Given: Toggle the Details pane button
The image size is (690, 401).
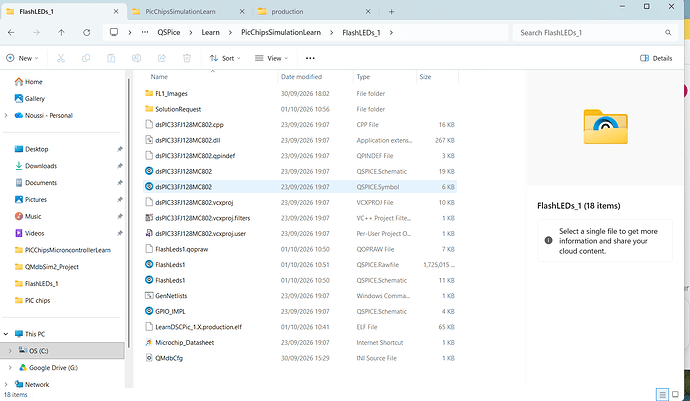Looking at the screenshot, I should 656,58.
